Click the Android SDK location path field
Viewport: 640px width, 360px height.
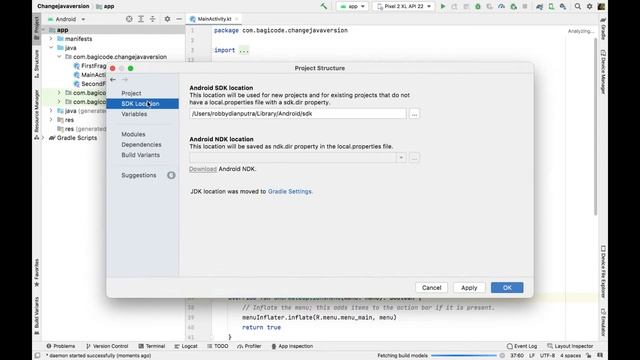[298, 114]
